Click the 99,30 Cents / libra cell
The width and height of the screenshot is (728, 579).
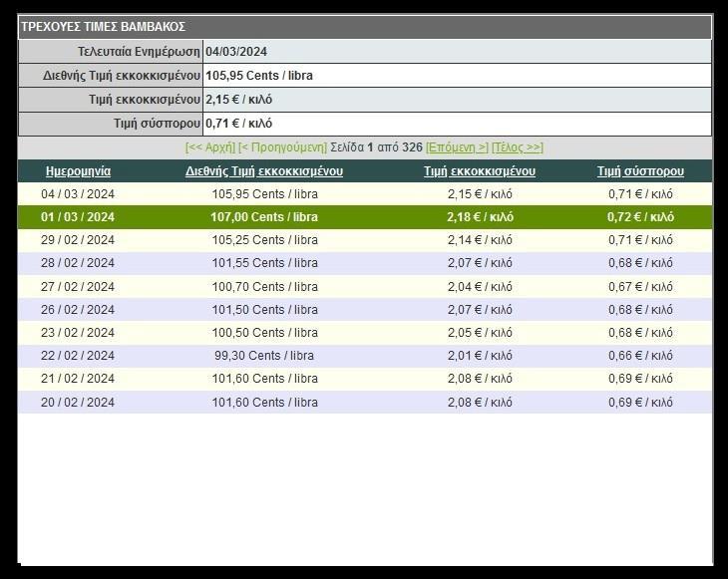[264, 356]
